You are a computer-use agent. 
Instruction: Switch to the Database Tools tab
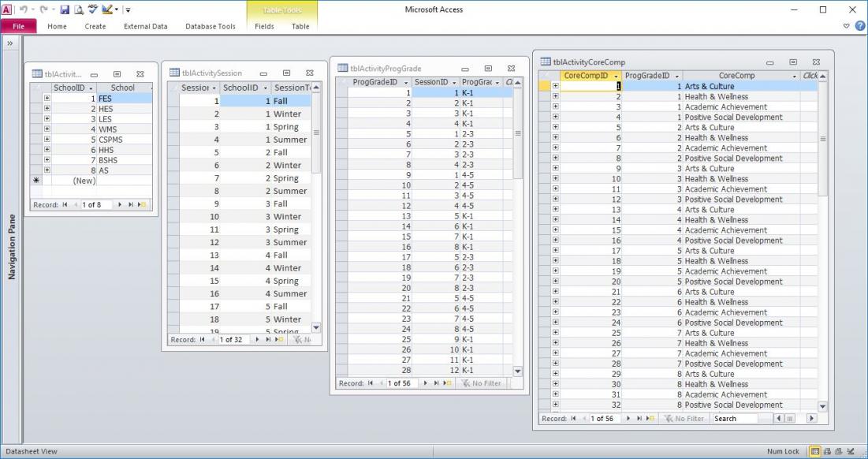(210, 26)
